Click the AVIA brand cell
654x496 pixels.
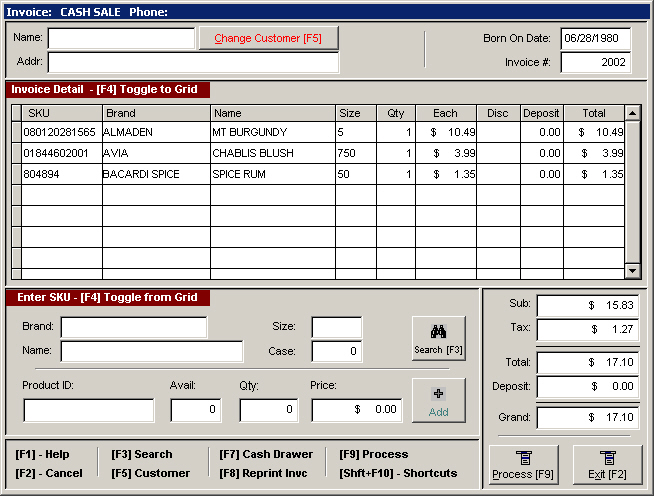tap(156, 153)
